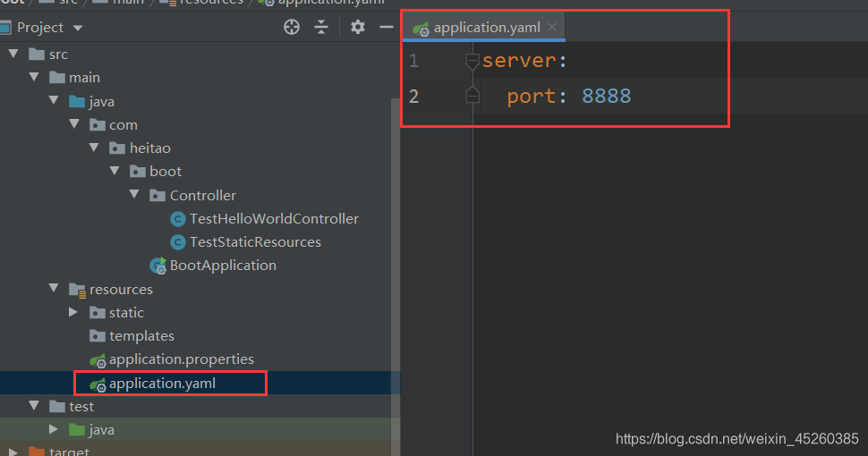
Task: Click the Project panel vertical scrollbar
Action: click(396, 276)
